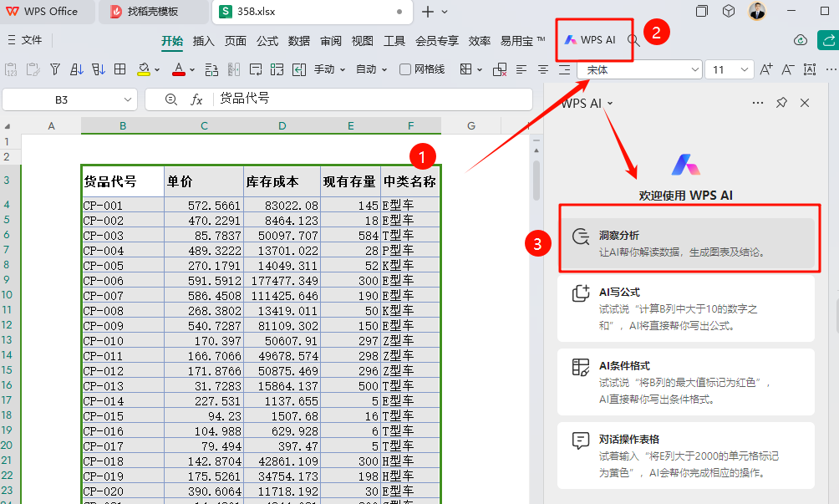Image resolution: width=839 pixels, height=504 pixels.
Task: Decrease font size with A- icon
Action: (x=788, y=69)
